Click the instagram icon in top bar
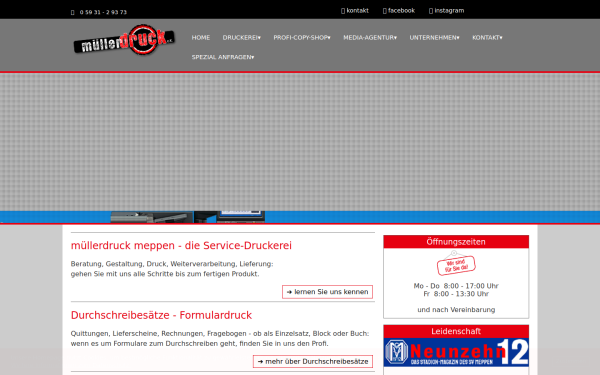The image size is (600, 375). coord(431,11)
